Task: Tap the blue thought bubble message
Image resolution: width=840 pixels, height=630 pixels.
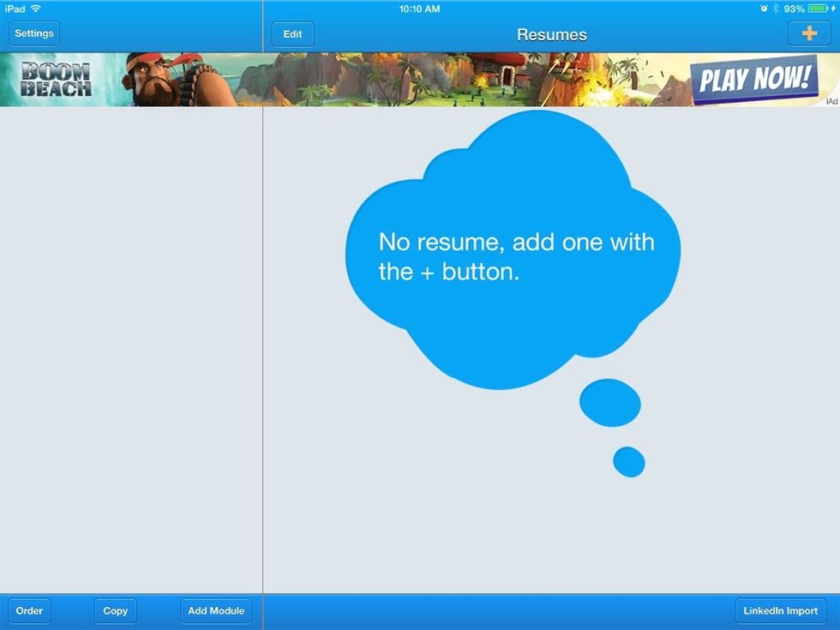Action: click(514, 253)
